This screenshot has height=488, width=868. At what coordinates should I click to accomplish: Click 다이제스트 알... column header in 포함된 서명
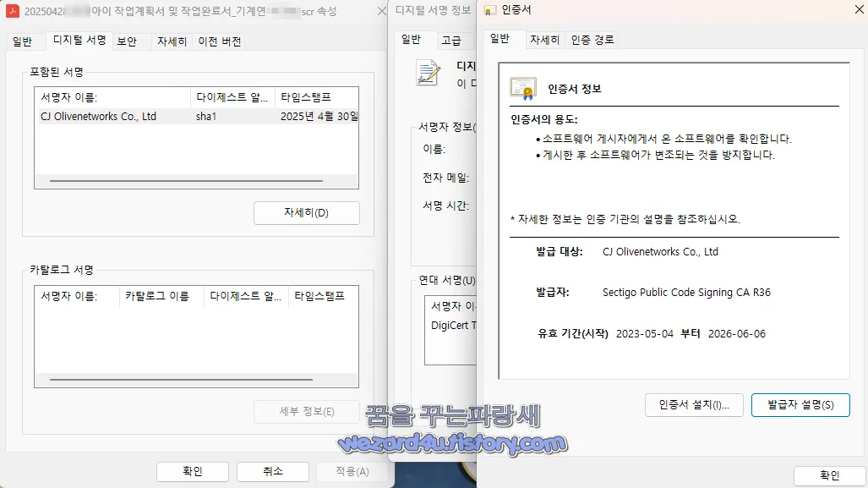click(232, 97)
